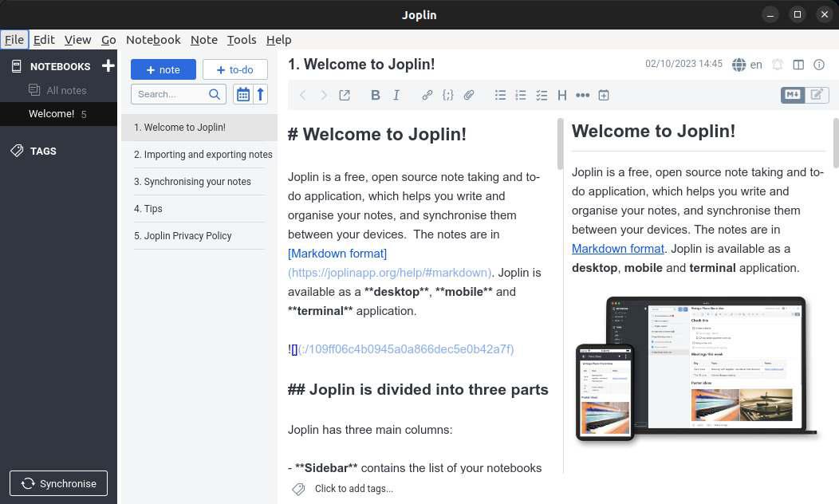Open note properties info icon
The image size is (839, 504).
pos(818,65)
